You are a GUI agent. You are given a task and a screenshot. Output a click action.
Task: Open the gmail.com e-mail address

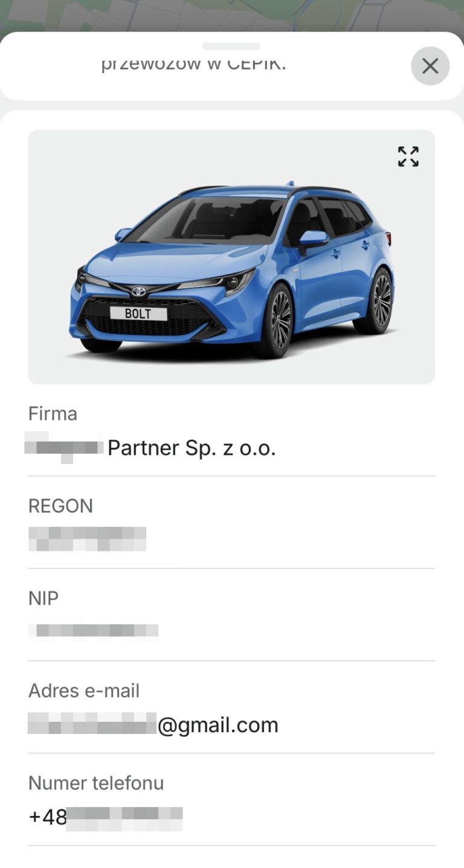pos(153,724)
